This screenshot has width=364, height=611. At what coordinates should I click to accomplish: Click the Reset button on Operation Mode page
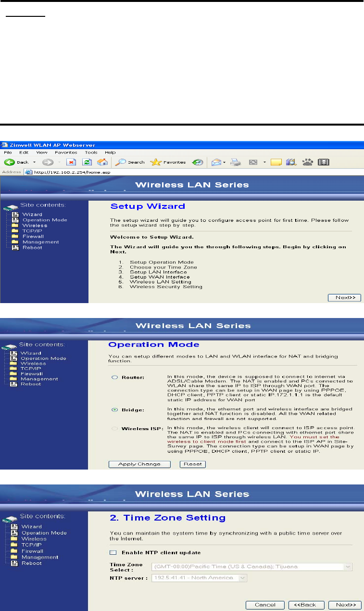pos(192,464)
